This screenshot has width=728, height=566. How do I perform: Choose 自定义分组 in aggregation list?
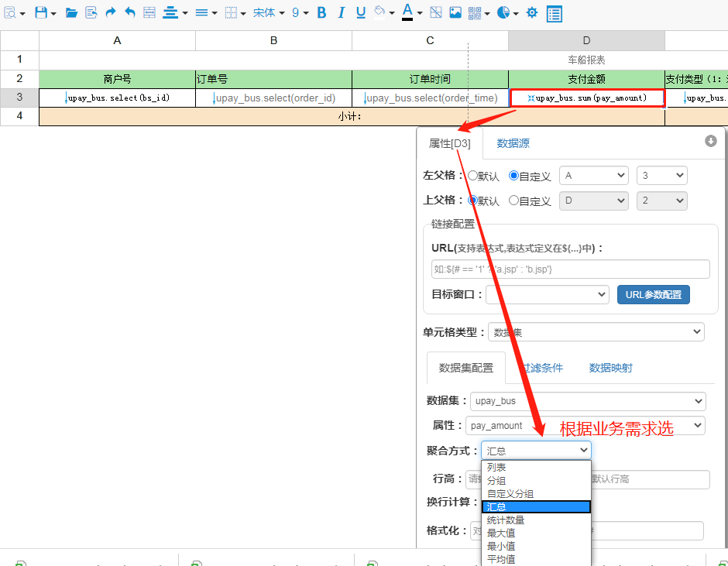[x=536, y=493]
